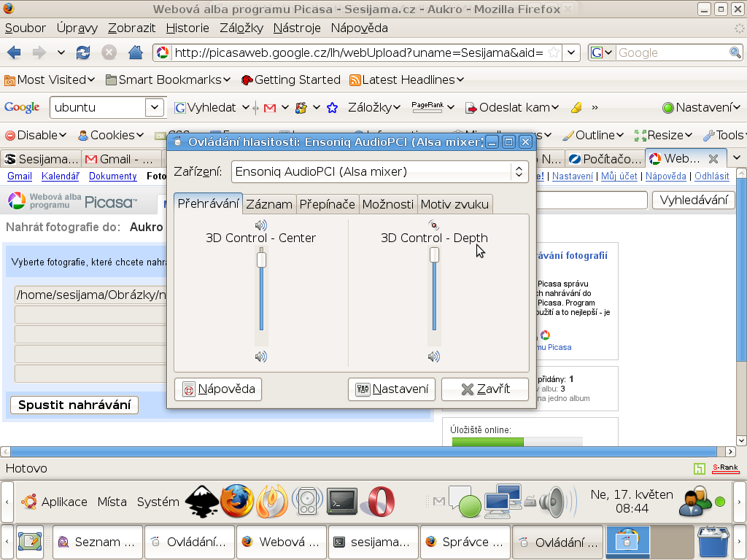The width and height of the screenshot is (747, 560).
Task: Click the Google toolbar search field containing ubuntu
Action: pyautogui.click(x=98, y=108)
